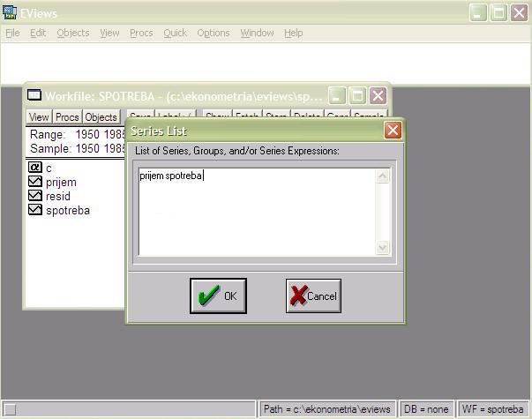Open the Procs menu in menu bar
Screen dimensions: 532x419
point(141,33)
